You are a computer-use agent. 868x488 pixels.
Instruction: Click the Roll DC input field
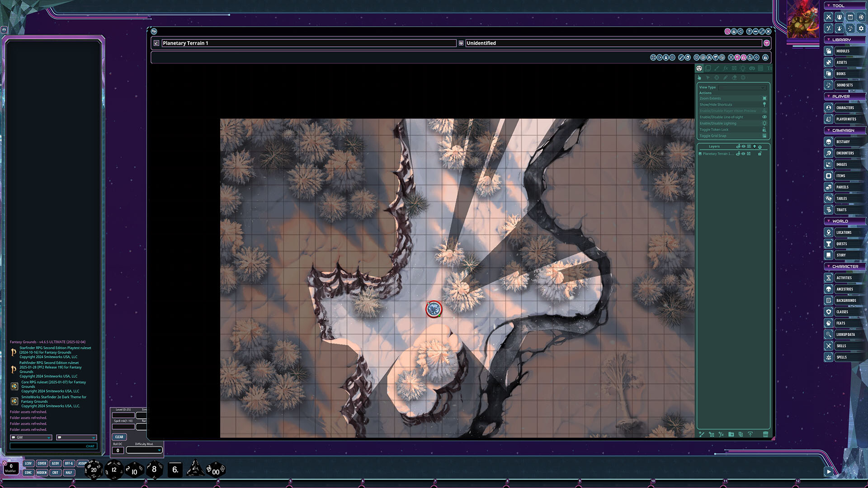pos(118,450)
